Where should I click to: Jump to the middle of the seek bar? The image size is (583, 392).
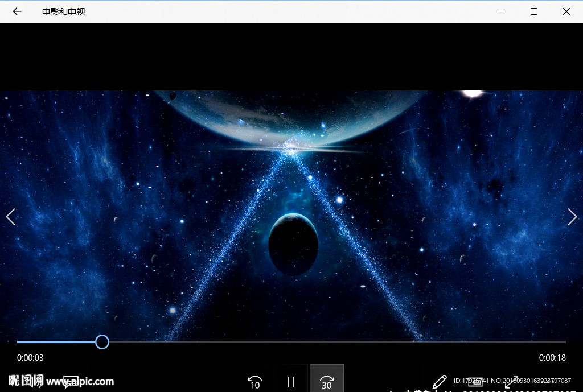tap(291, 342)
